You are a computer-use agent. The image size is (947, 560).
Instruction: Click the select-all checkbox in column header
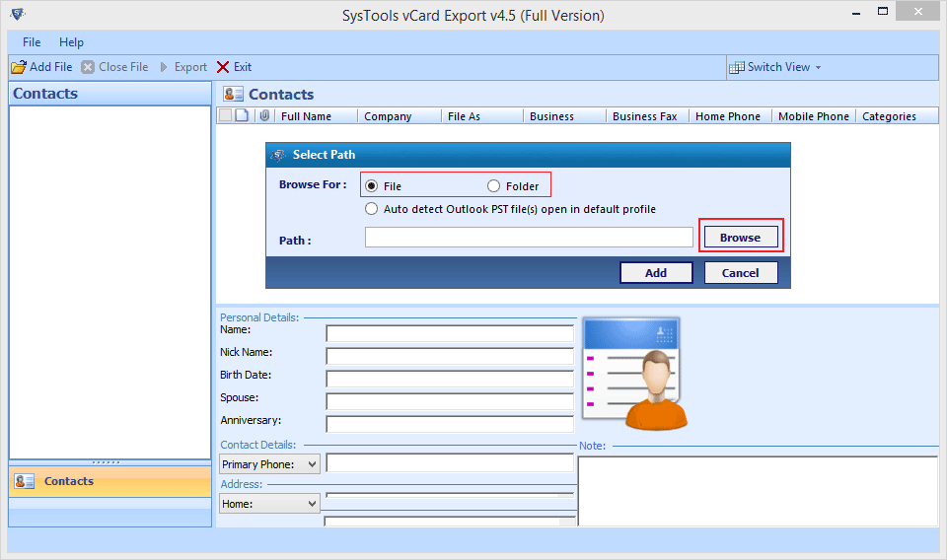225,115
